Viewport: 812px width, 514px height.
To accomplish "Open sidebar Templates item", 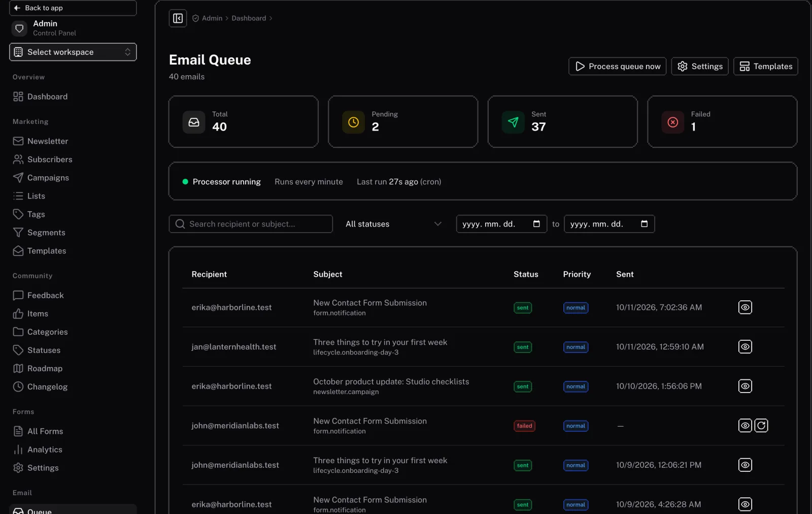I will click(73, 251).
